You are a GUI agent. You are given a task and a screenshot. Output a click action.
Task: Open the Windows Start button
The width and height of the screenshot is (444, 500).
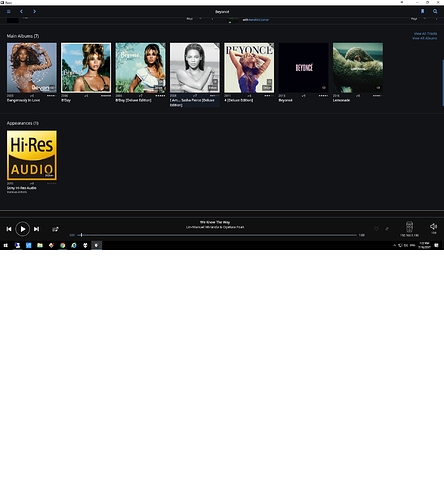click(6, 245)
